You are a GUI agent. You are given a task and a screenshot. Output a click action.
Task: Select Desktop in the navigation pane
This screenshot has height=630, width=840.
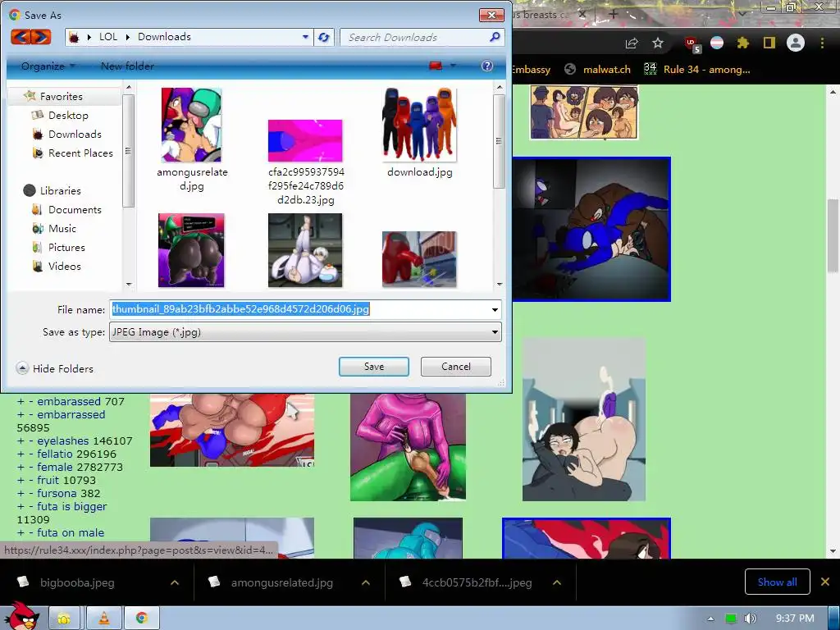(68, 115)
